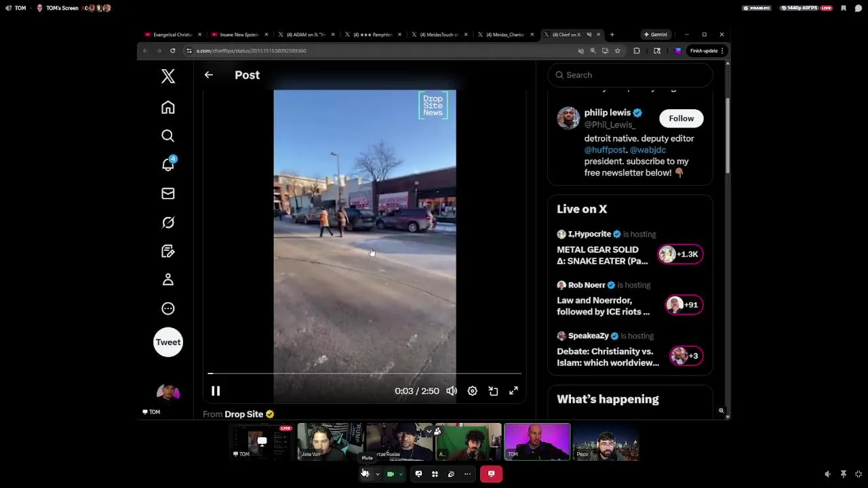868x488 pixels.
Task: Seek on the video progress bar
Action: tap(365, 373)
